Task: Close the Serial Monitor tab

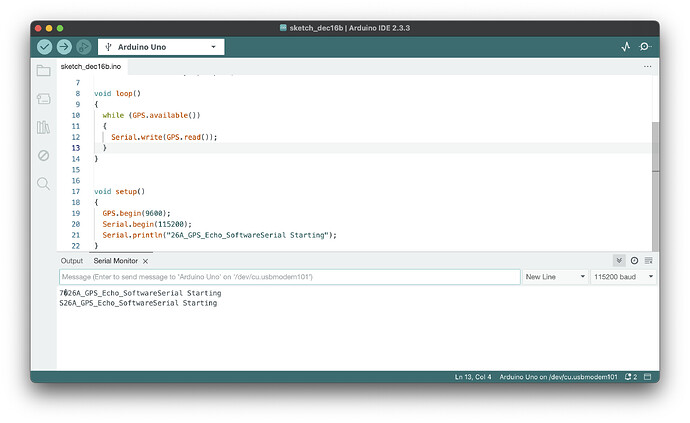Action: click(145, 261)
